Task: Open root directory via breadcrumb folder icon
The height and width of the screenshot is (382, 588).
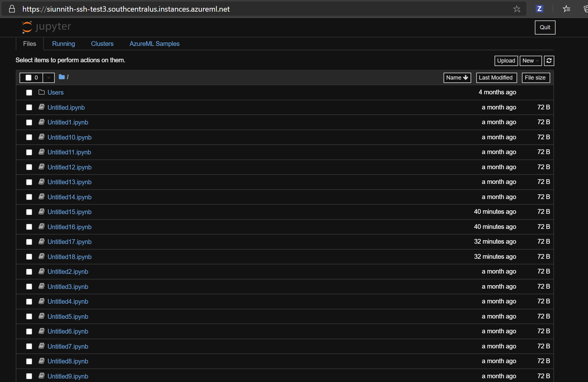Action: [x=62, y=77]
